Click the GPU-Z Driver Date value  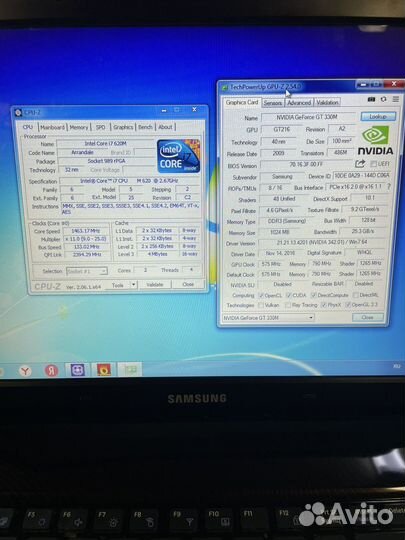pos(281,253)
